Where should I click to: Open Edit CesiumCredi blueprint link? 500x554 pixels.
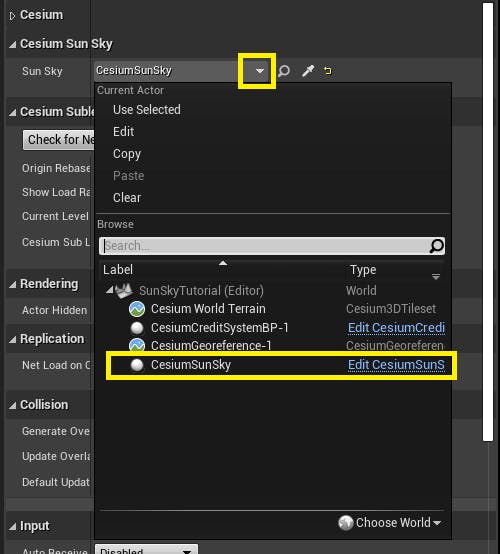click(x=396, y=328)
